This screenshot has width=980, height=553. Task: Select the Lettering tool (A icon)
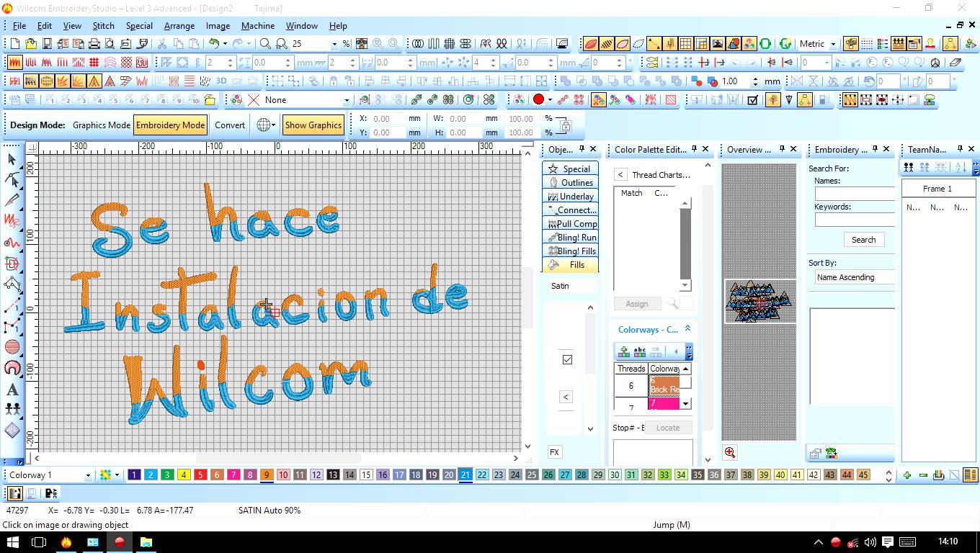(x=12, y=390)
